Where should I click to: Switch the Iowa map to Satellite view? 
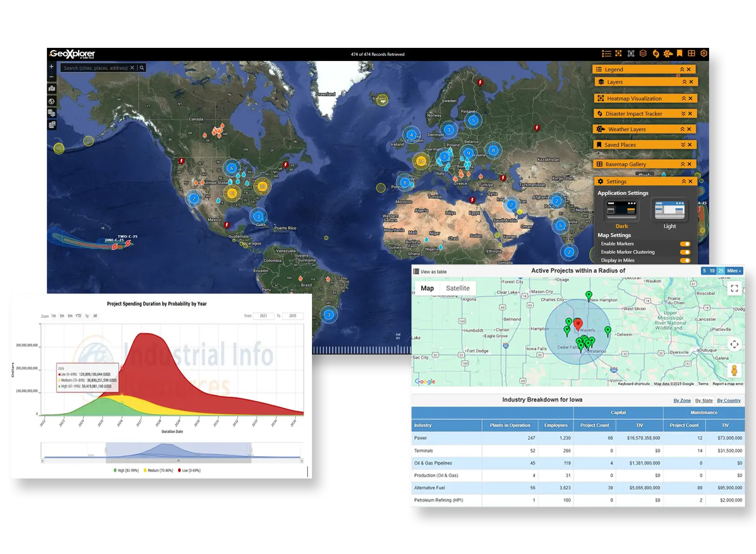click(458, 288)
